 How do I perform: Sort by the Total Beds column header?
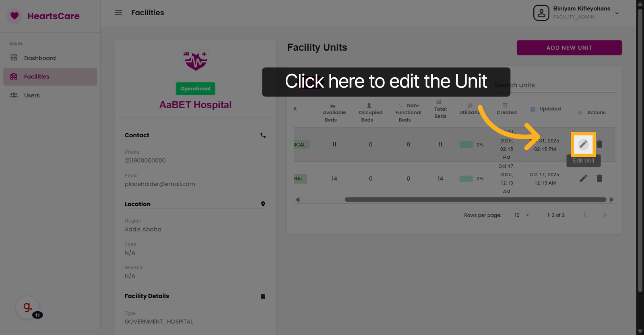[x=440, y=109]
